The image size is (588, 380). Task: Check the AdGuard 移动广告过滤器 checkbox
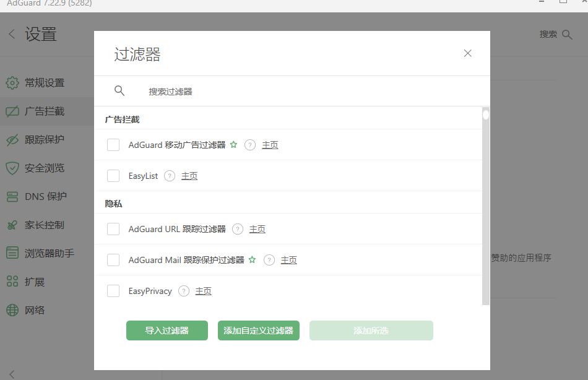(x=113, y=145)
